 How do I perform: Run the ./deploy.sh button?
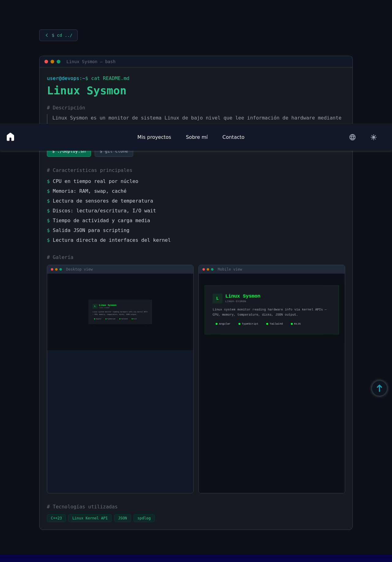pyautogui.click(x=69, y=154)
